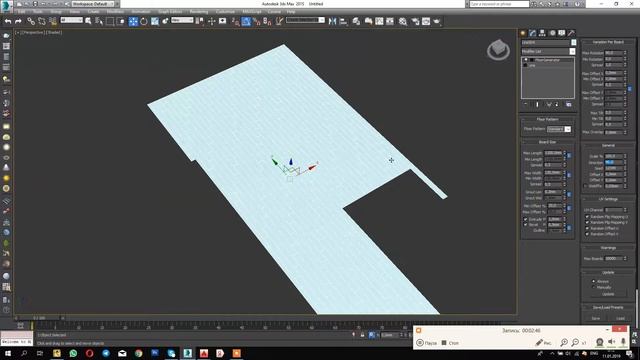The width and height of the screenshot is (640, 360).
Task: Click the Render teapot icon
Action: click(437, 21)
